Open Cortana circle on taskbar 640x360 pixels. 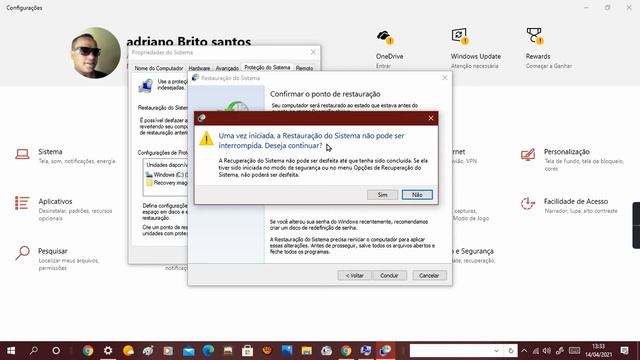tap(56, 351)
